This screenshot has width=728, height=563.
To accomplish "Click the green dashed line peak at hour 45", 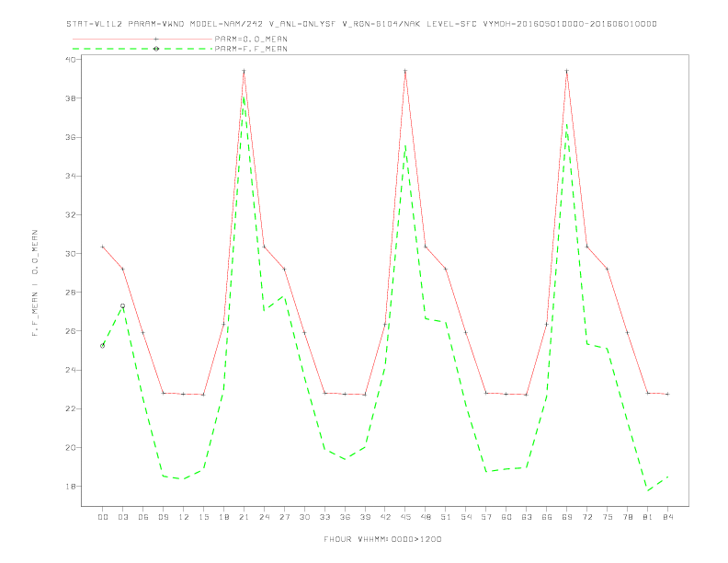I will click(405, 146).
